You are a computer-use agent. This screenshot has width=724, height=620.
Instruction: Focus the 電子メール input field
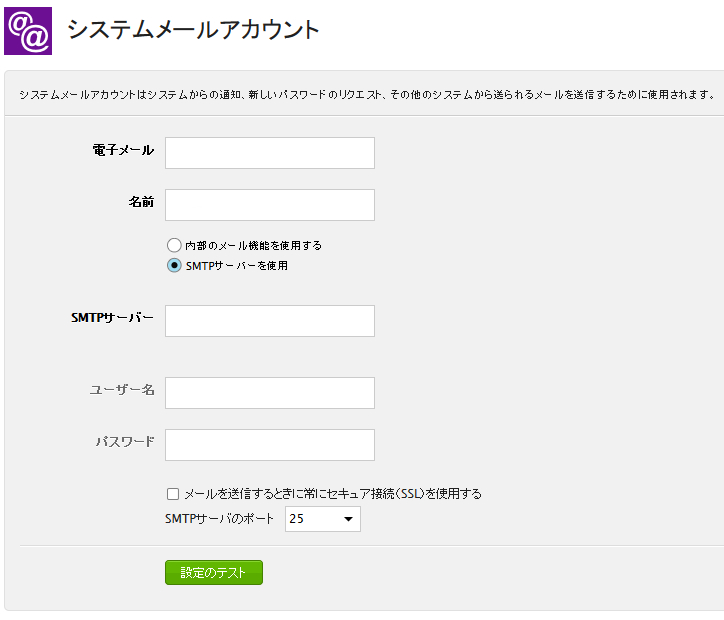point(270,153)
